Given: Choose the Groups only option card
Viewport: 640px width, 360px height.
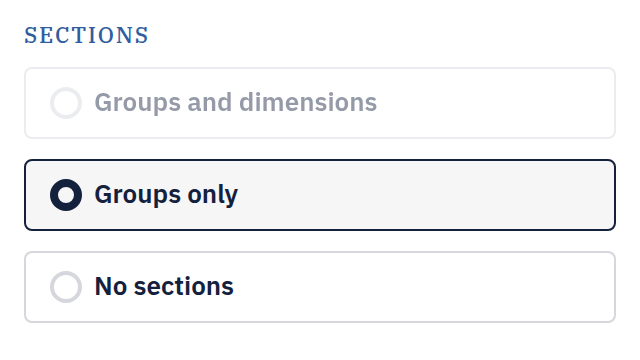Looking at the screenshot, I should click(320, 195).
